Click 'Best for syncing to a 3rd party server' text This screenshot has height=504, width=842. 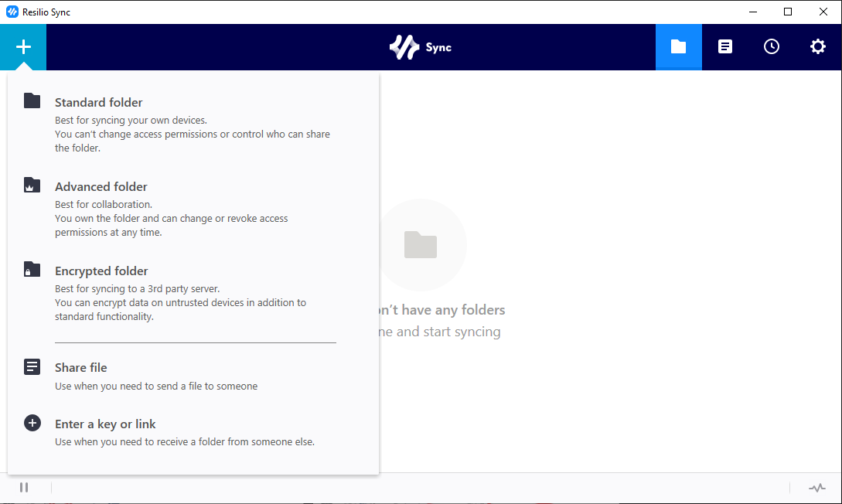138,289
